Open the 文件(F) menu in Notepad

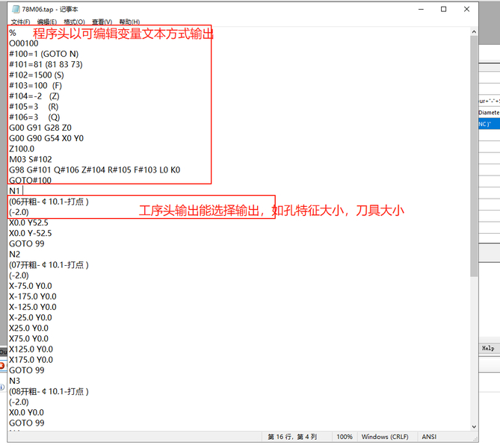[x=20, y=22]
